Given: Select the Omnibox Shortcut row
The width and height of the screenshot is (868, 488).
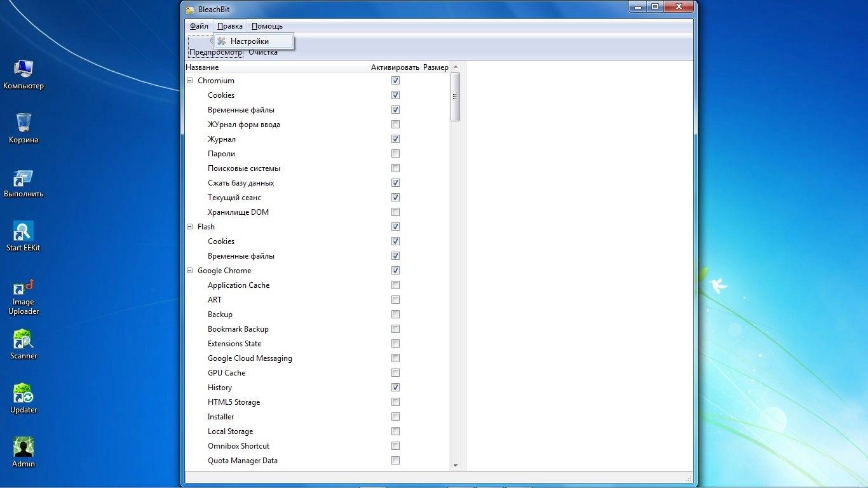Looking at the screenshot, I should (317, 446).
